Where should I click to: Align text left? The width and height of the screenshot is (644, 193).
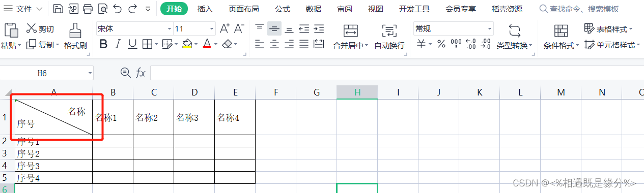click(x=260, y=44)
